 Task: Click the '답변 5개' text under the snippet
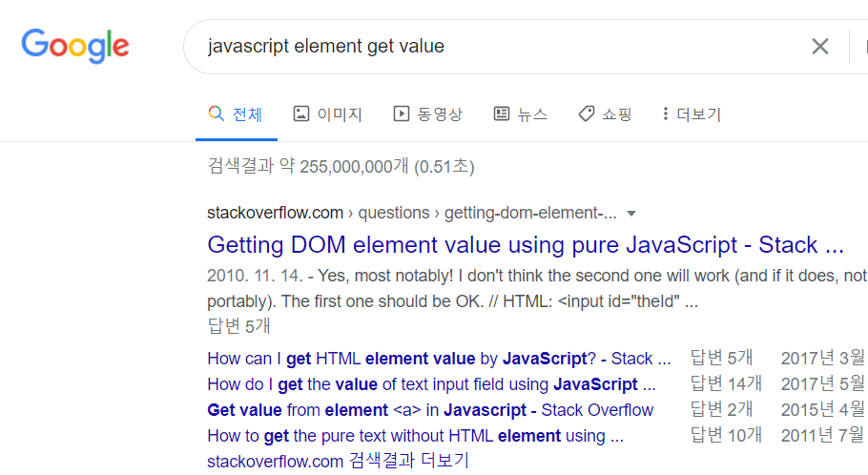point(238,326)
